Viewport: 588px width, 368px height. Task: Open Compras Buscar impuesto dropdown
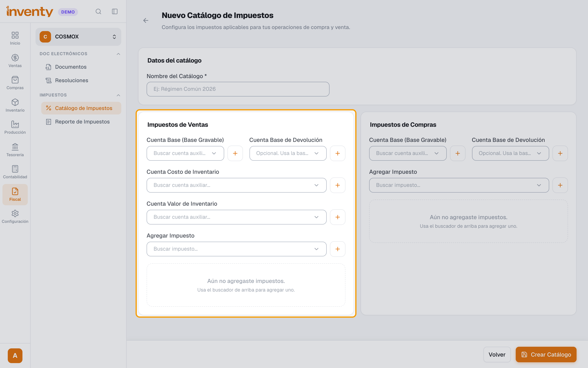tap(459, 185)
